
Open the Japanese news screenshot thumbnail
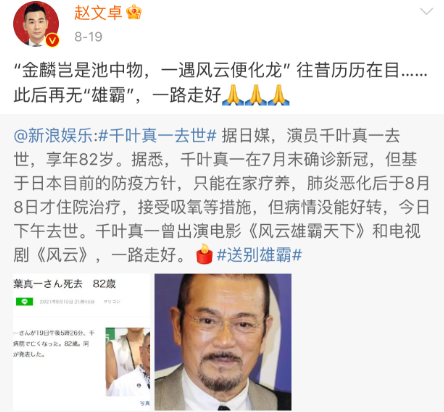pos(82,342)
